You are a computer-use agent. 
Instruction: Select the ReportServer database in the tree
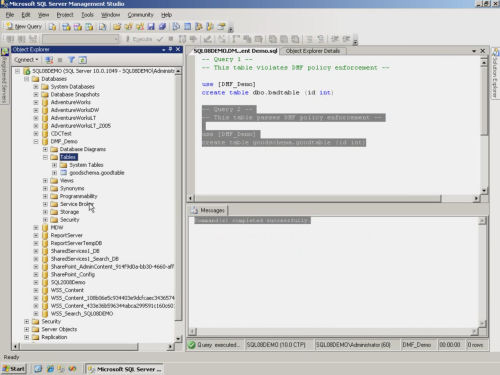(x=66, y=235)
